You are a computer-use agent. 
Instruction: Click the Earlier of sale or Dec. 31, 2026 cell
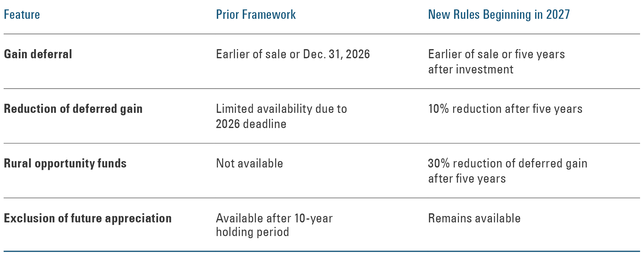click(x=293, y=54)
